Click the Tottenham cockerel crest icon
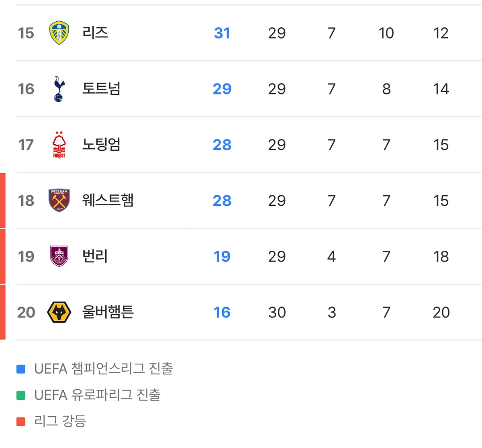This screenshot has width=482, height=448. (59, 89)
